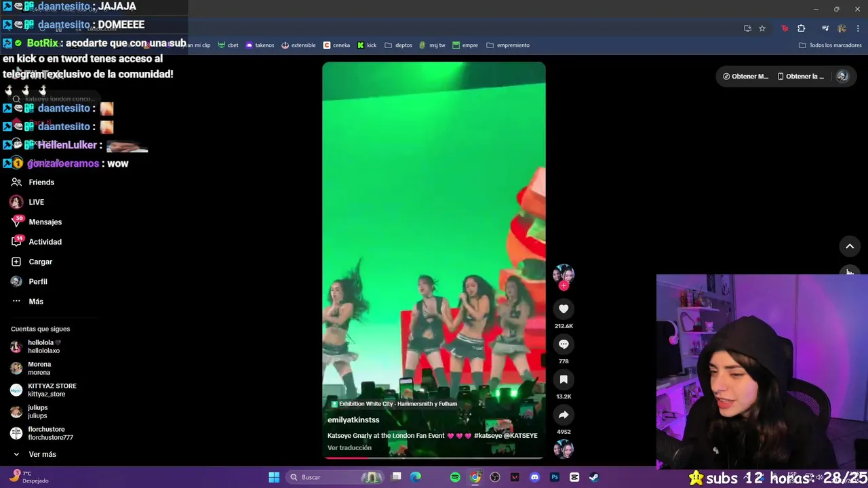Open the profile avatar beside Obtener la...
The height and width of the screenshot is (488, 868).
click(x=843, y=77)
